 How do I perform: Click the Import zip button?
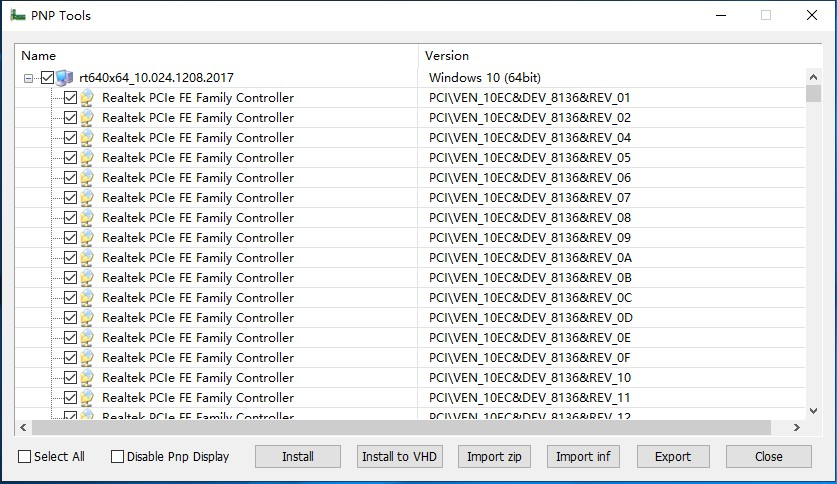494,457
